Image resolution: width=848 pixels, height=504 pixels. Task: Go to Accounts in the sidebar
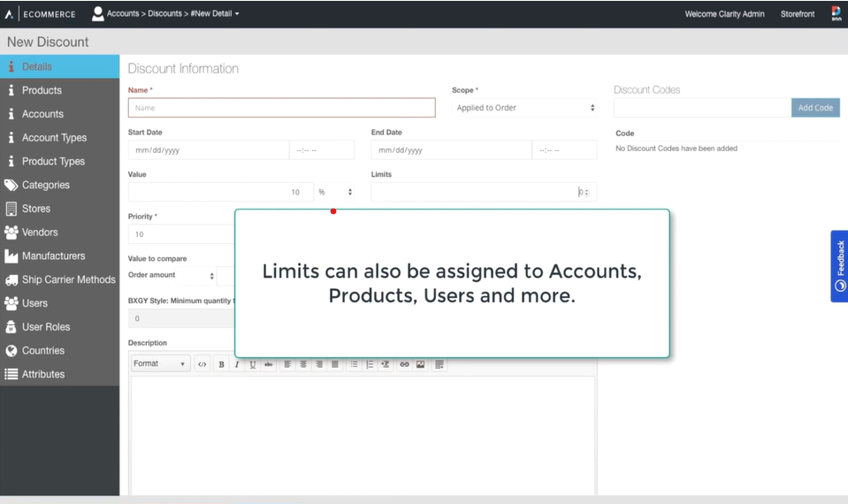[x=59, y=114]
